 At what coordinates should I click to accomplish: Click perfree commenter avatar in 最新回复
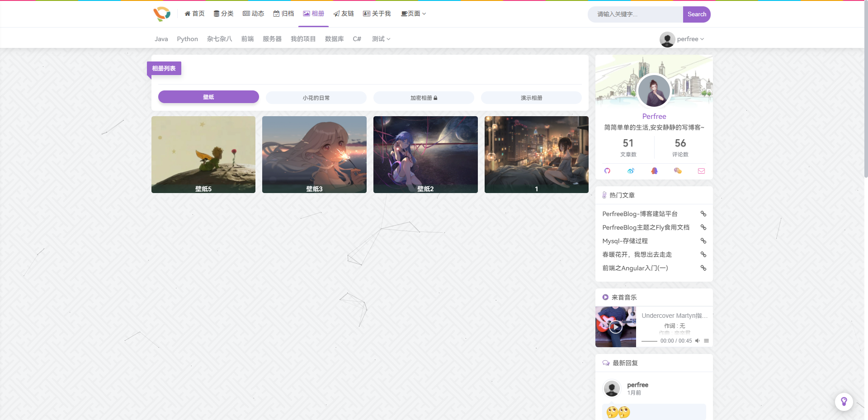[x=612, y=388]
